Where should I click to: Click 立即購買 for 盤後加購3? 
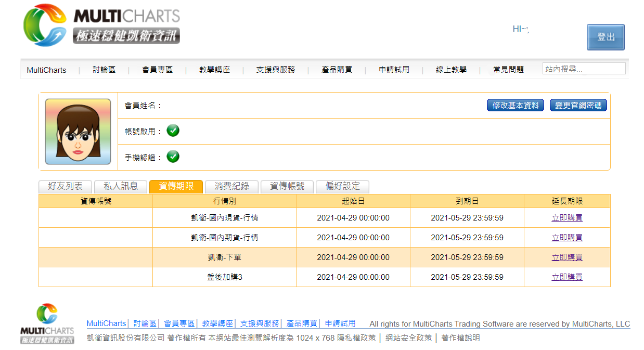567,277
